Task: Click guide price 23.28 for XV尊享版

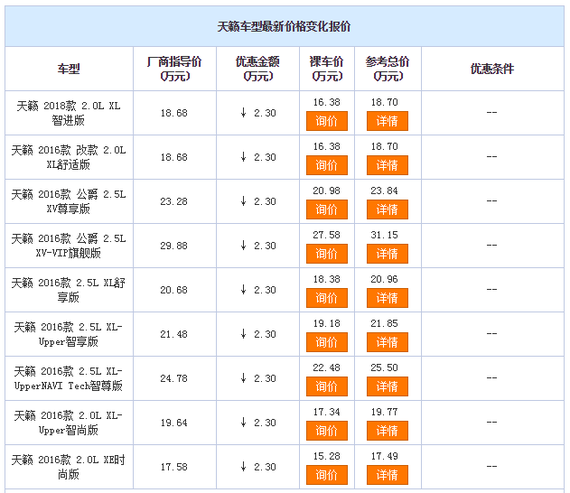Action: pos(174,201)
